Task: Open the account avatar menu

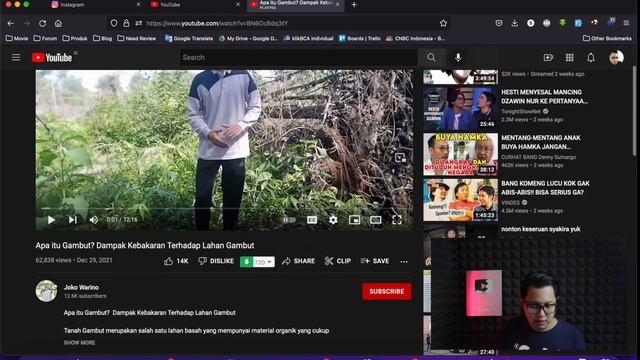Action: 616,58
